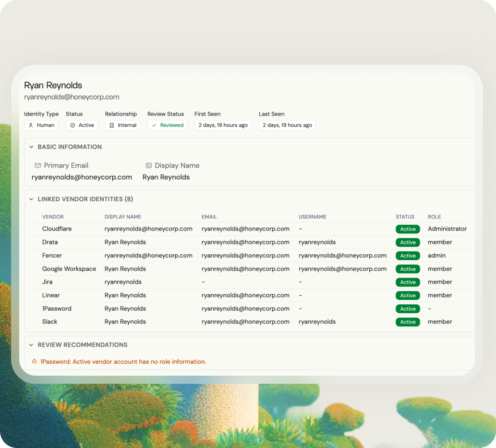Sort by the EMAIL column header
Image resolution: width=496 pixels, height=448 pixels.
click(209, 217)
